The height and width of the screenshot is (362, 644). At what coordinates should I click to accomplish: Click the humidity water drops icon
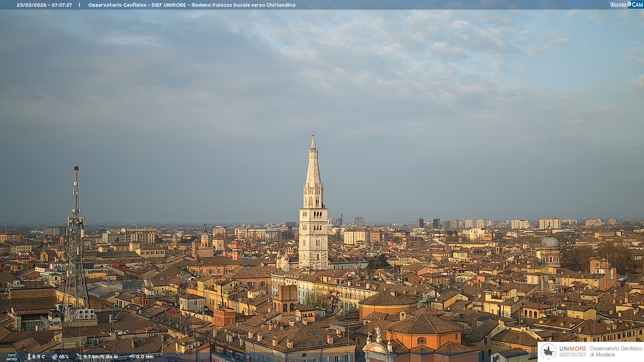coord(54,357)
